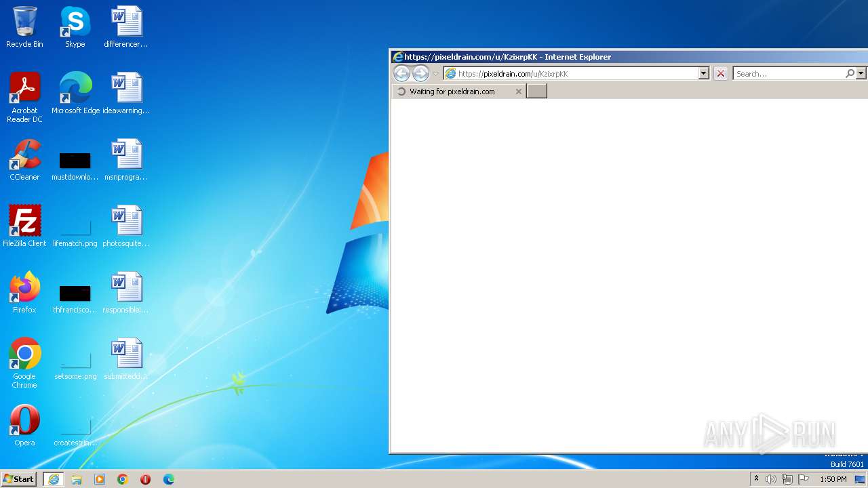Viewport: 868px width, 488px height.
Task: Open the ideawarning Word document
Action: click(126, 94)
